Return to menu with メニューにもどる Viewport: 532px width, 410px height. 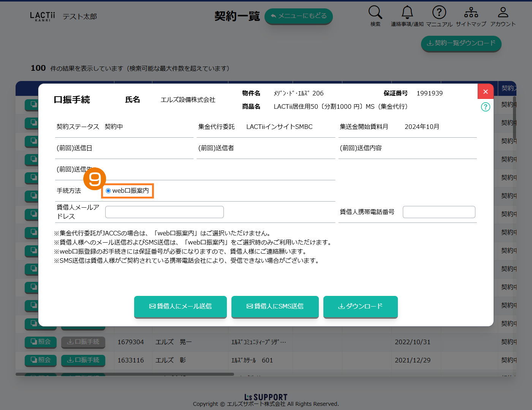pyautogui.click(x=298, y=16)
